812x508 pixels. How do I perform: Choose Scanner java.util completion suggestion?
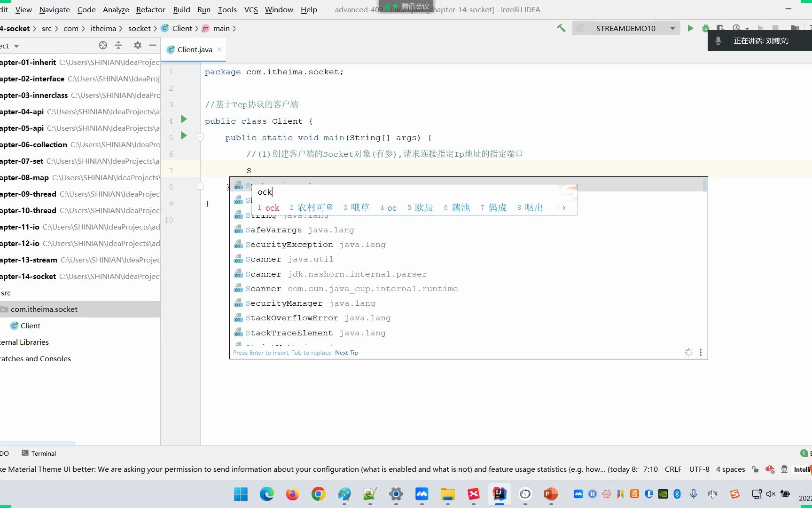(468, 259)
